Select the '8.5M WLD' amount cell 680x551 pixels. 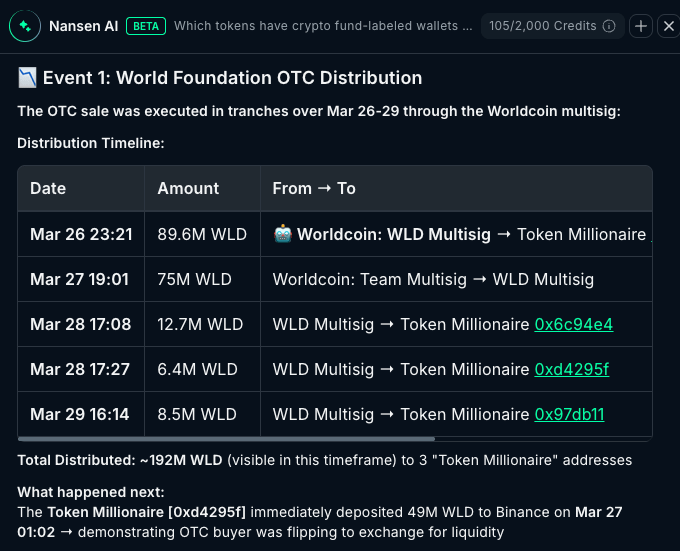coord(202,414)
